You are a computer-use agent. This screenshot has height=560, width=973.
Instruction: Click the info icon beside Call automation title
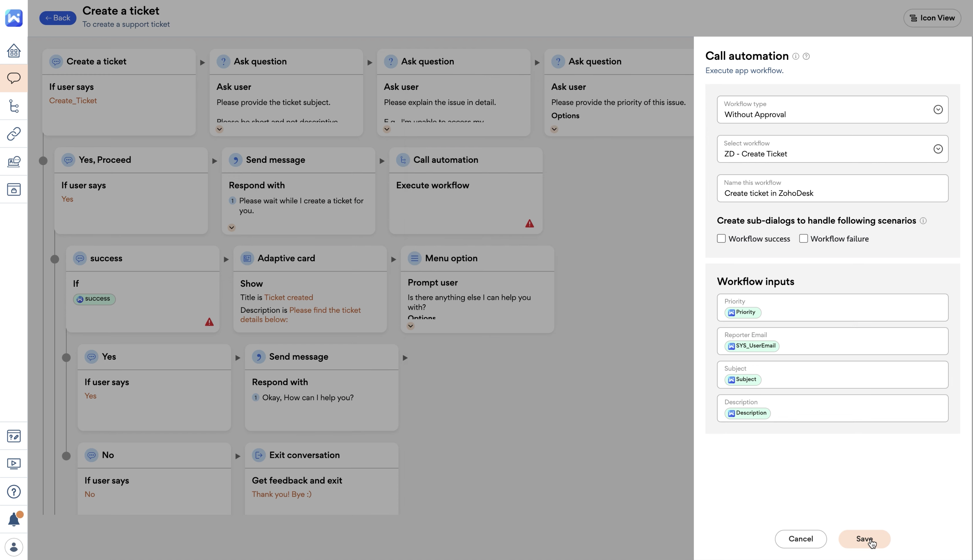tap(796, 56)
